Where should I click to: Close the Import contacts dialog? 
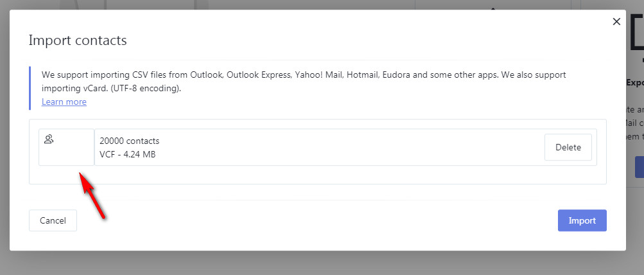pyautogui.click(x=616, y=22)
